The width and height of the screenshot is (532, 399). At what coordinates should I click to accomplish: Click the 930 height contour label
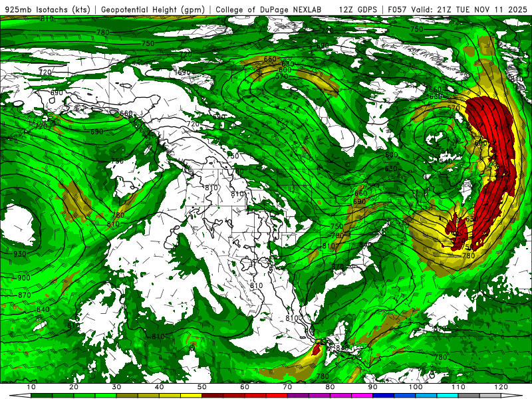(20, 254)
